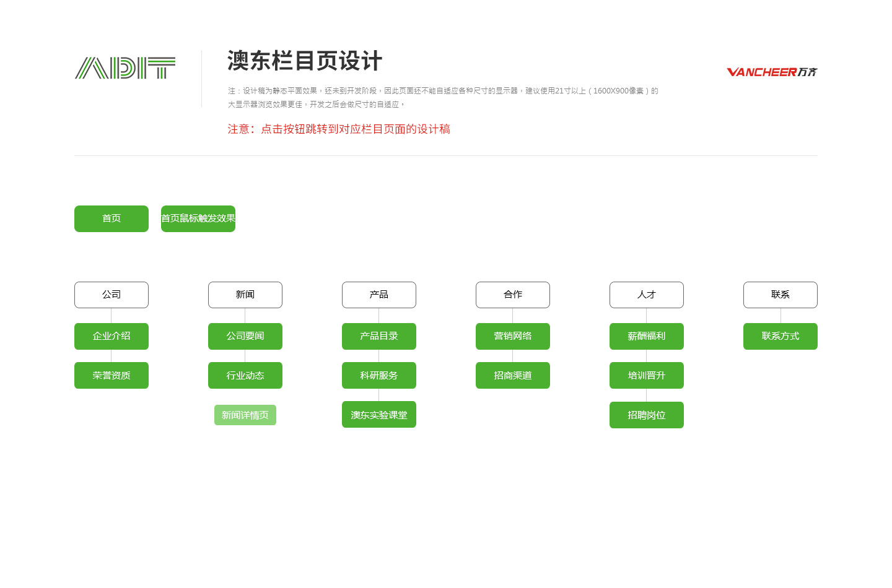Screen dimensions: 892x588
Task: Open the 产品目录 page
Action: coord(379,336)
